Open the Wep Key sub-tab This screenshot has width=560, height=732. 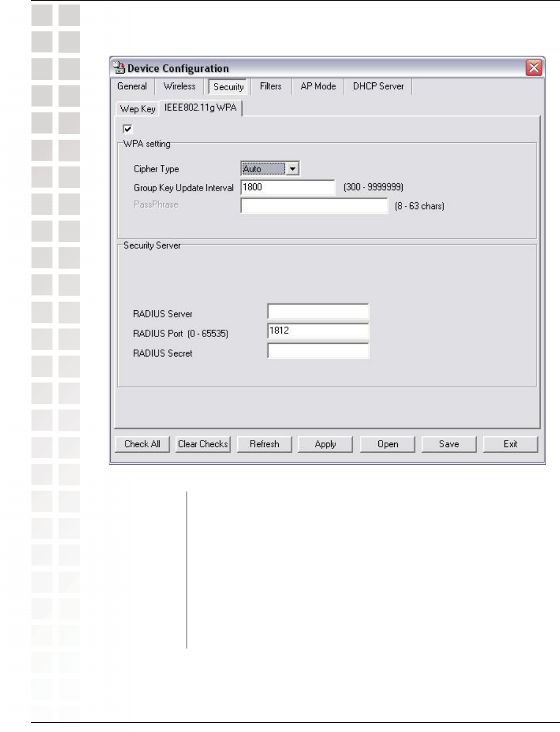tap(138, 109)
